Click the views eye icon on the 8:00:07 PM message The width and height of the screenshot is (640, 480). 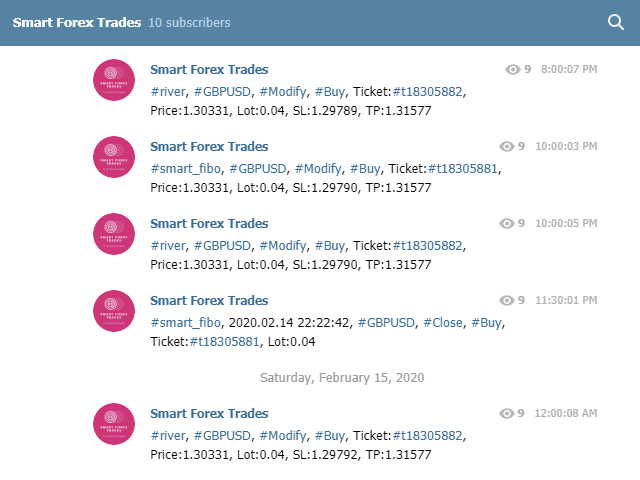[x=513, y=70]
